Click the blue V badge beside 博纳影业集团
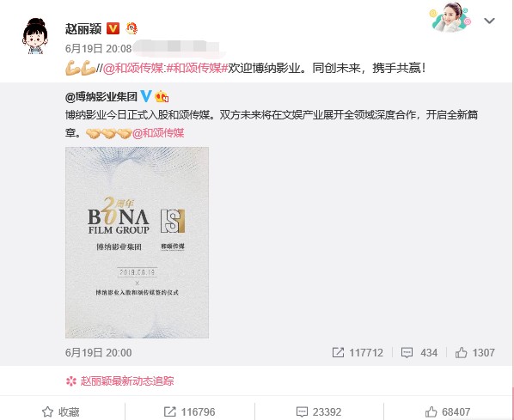 pyautogui.click(x=146, y=96)
